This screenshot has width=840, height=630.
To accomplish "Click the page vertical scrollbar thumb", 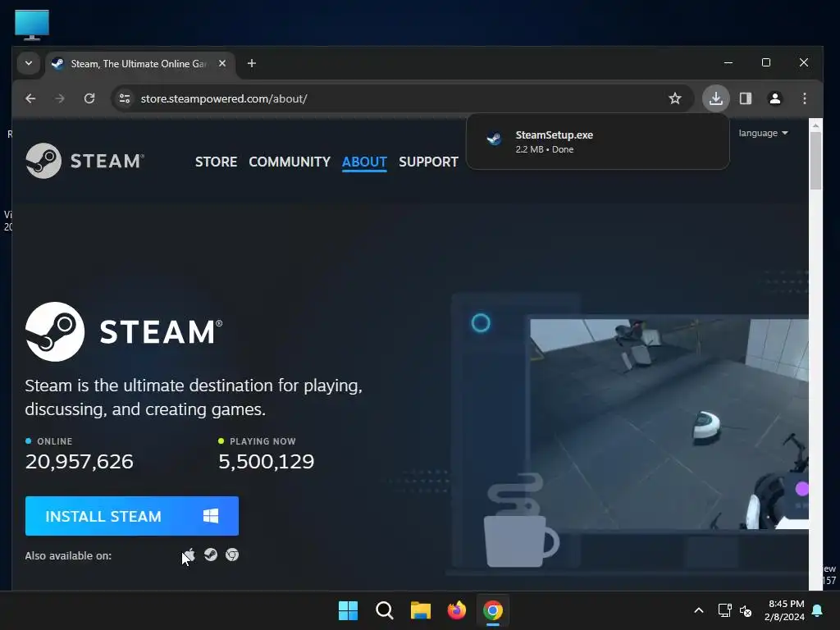I will 815,161.
